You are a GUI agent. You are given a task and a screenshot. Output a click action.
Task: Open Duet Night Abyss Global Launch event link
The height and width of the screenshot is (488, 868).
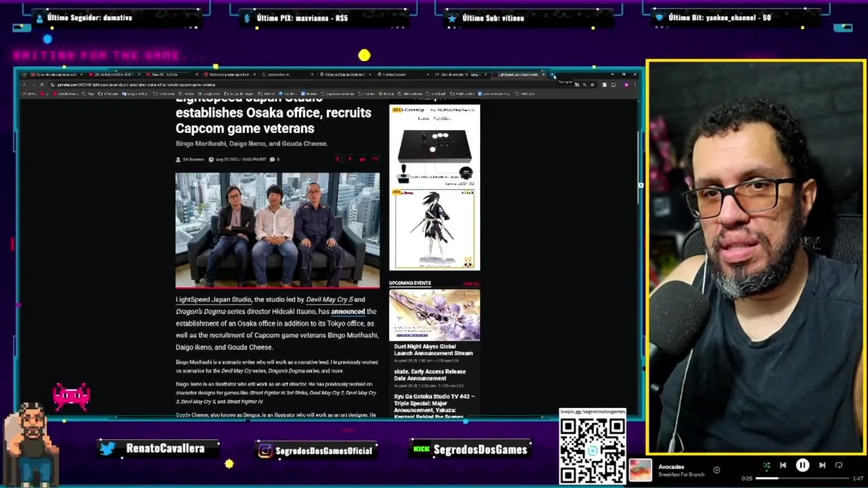pyautogui.click(x=433, y=350)
